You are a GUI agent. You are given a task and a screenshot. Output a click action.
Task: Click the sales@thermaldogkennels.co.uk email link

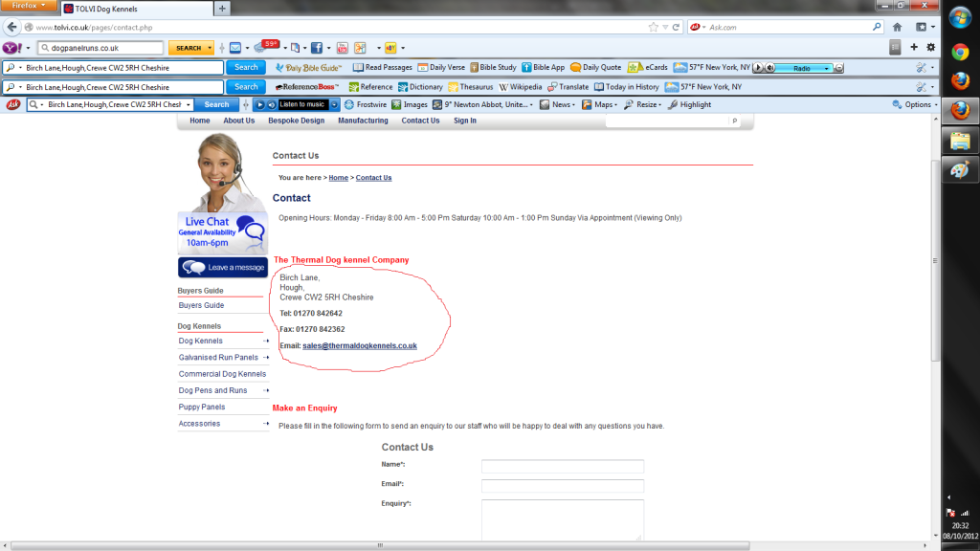(360, 345)
